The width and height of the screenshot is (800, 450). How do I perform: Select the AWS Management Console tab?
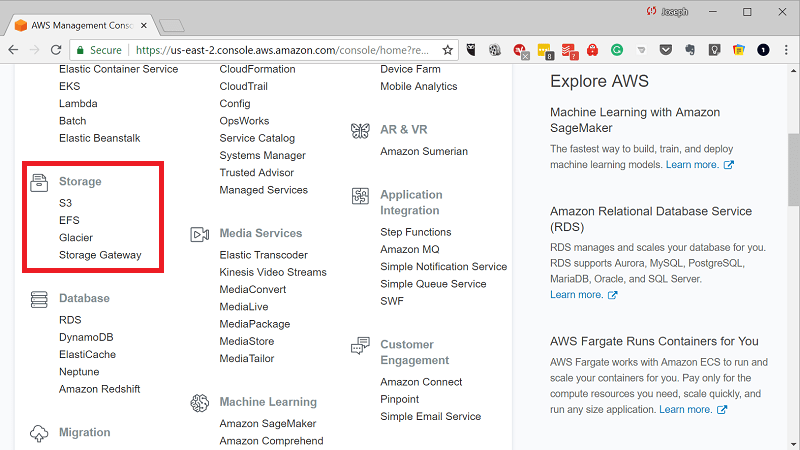tap(82, 26)
